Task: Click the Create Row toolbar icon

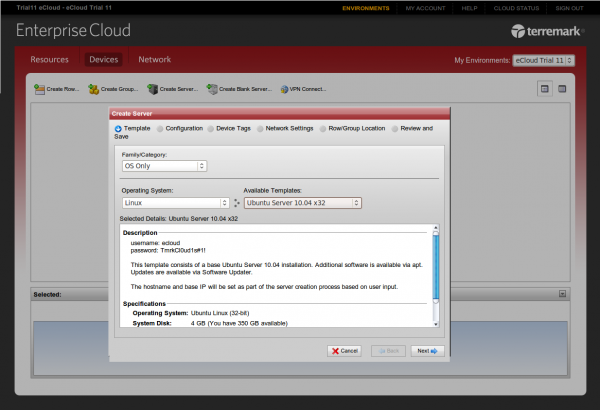Action: pyautogui.click(x=39, y=89)
